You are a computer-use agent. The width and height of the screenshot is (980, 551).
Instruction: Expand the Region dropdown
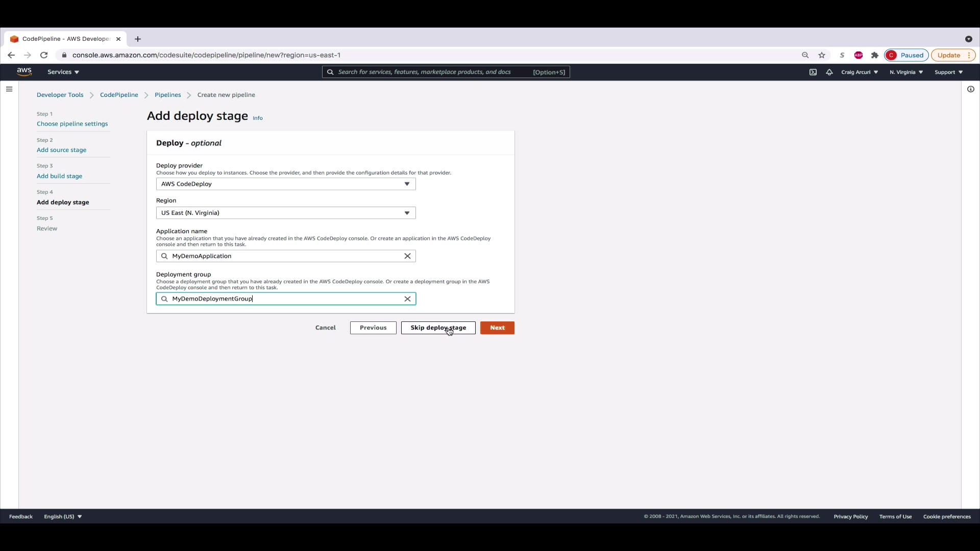(x=286, y=213)
